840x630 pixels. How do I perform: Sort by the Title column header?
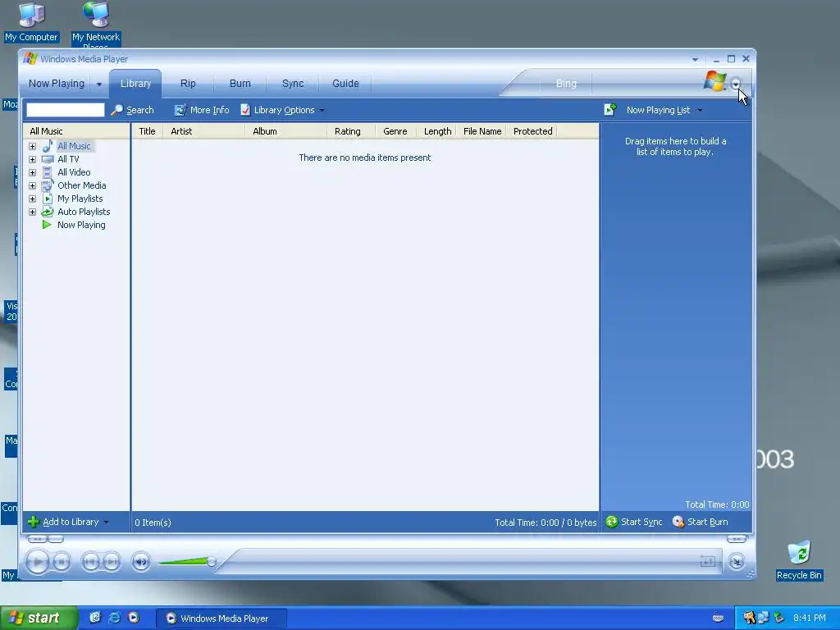click(148, 131)
